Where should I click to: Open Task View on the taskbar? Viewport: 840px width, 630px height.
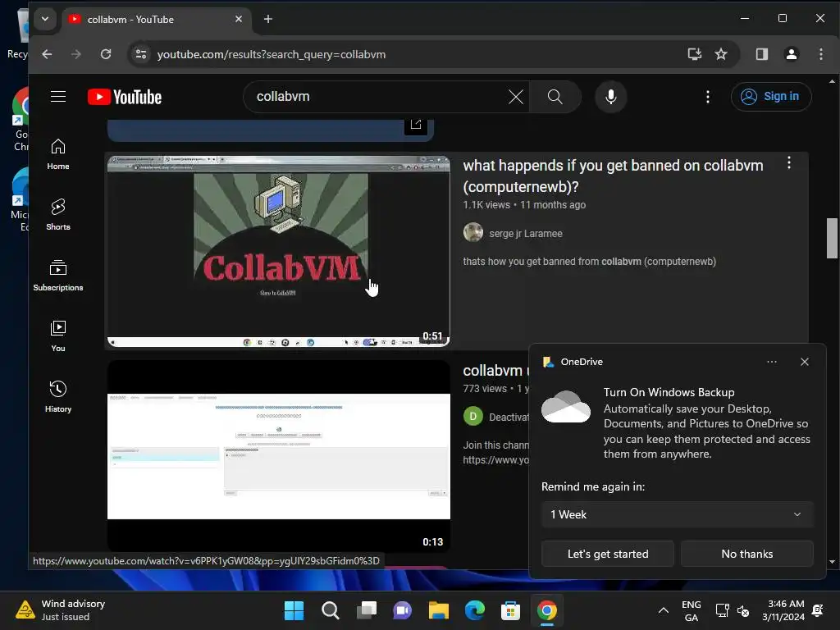pos(367,610)
